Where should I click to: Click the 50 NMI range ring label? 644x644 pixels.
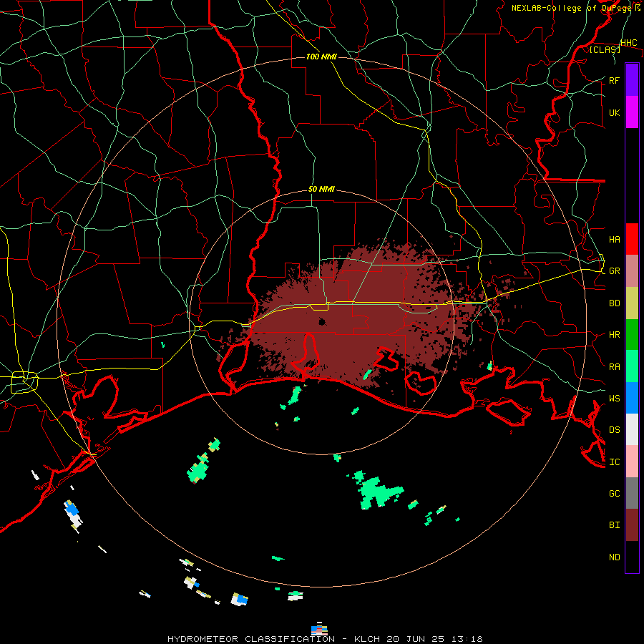pyautogui.click(x=321, y=190)
